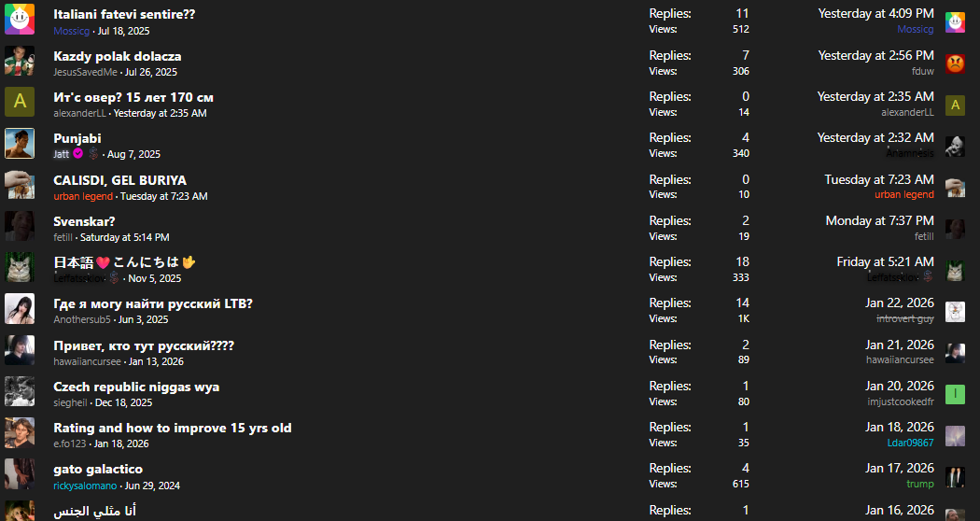Click the "Yesterday at 4:09 PM" latest post timestamp

(x=875, y=14)
